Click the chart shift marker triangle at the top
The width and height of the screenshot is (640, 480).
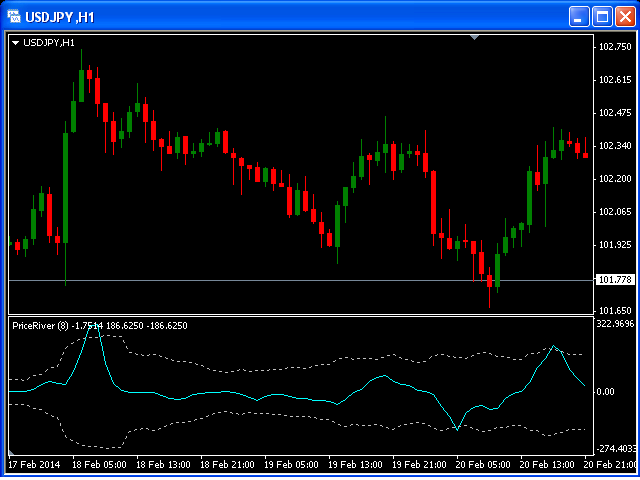coord(474,38)
